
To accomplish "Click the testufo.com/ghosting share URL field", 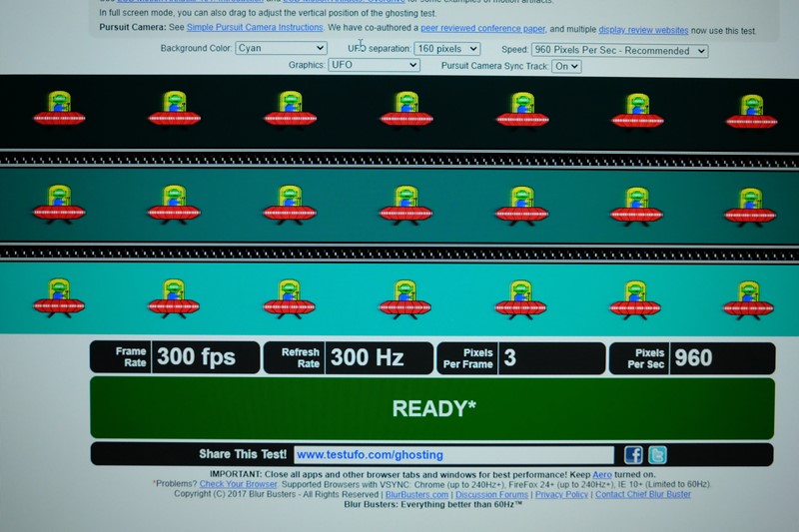I will 453,455.
